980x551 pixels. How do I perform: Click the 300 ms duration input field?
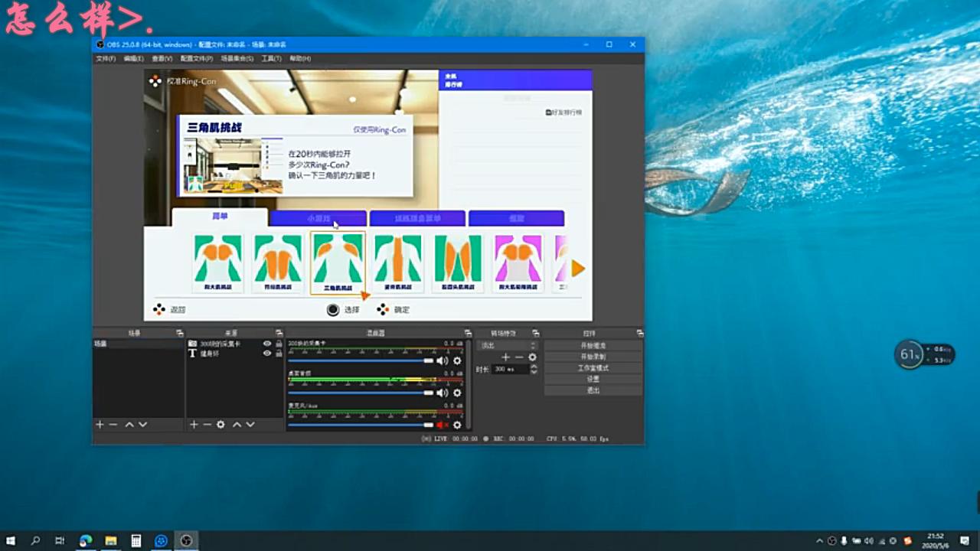tap(510, 369)
